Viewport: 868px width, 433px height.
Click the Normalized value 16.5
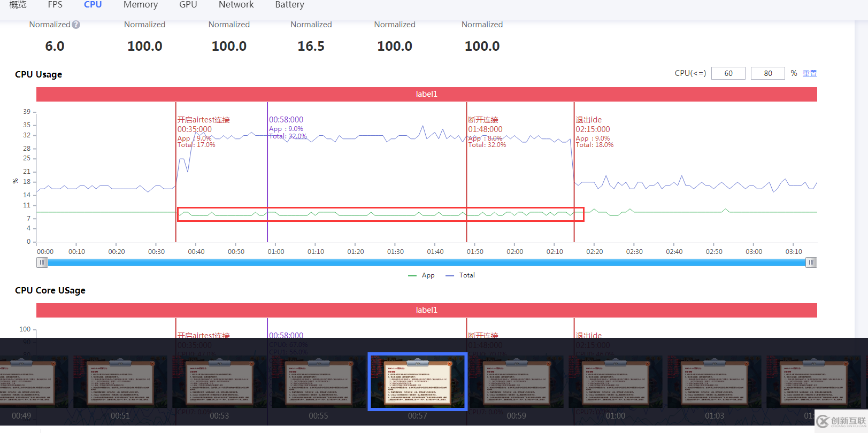[311, 47]
